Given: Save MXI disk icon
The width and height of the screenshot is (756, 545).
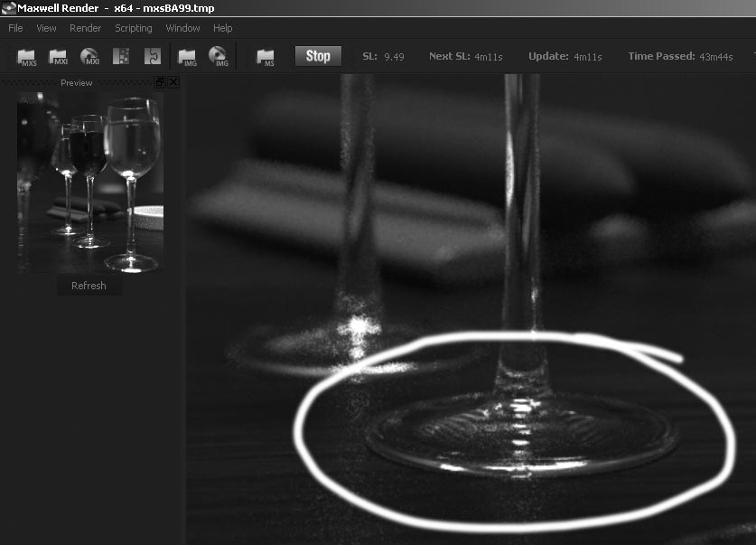Looking at the screenshot, I should (89, 56).
